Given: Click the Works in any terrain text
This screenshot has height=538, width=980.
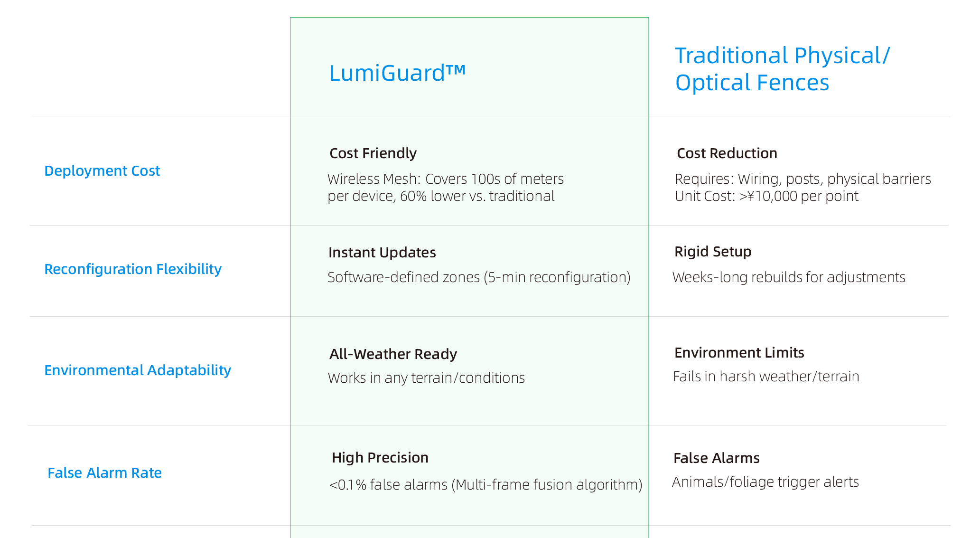Looking at the screenshot, I should tap(426, 378).
